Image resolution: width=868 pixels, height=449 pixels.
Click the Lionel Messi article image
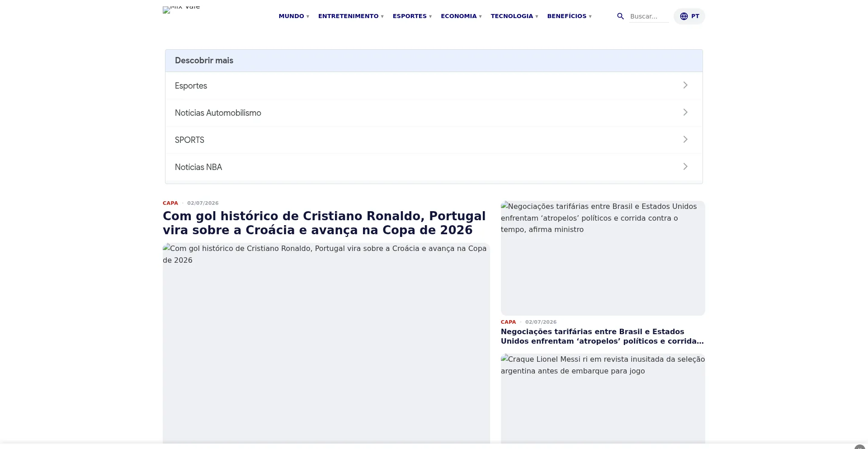[603, 399]
